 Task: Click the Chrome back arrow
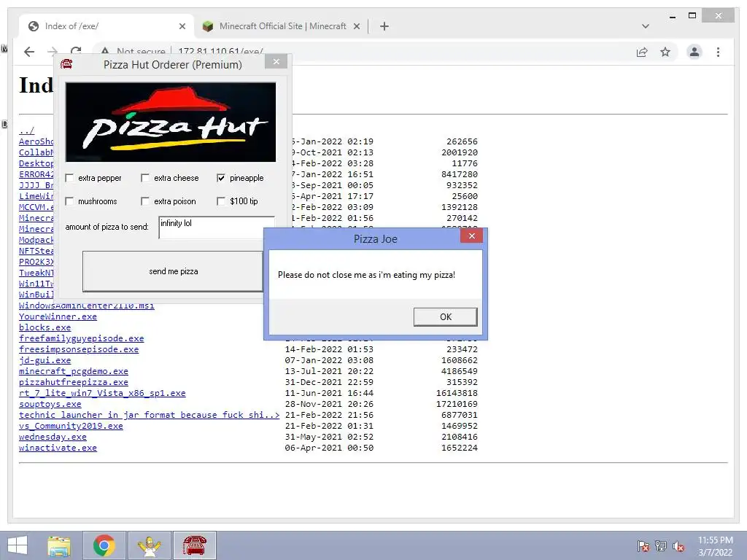click(x=29, y=52)
